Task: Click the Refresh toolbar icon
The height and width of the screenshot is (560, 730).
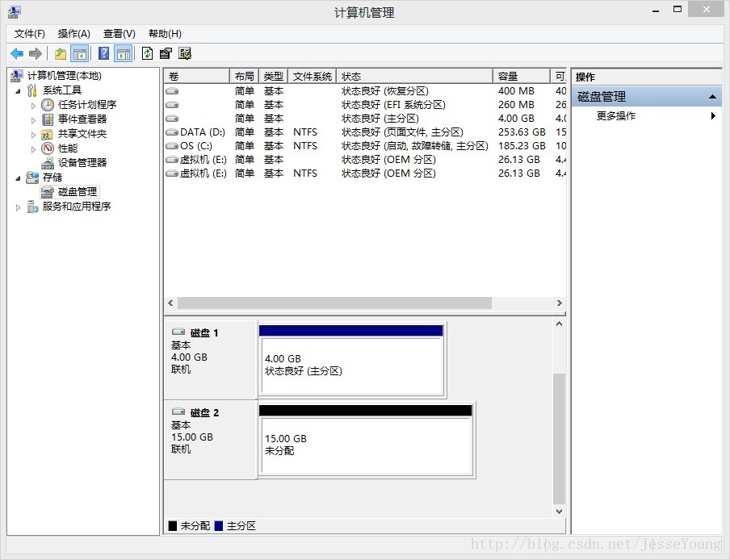Action: (x=147, y=53)
